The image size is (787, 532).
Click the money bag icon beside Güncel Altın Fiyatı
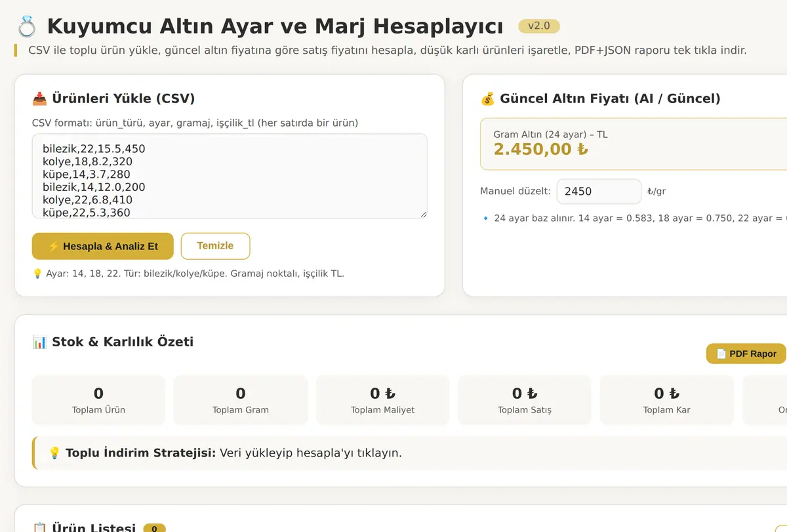pos(487,99)
